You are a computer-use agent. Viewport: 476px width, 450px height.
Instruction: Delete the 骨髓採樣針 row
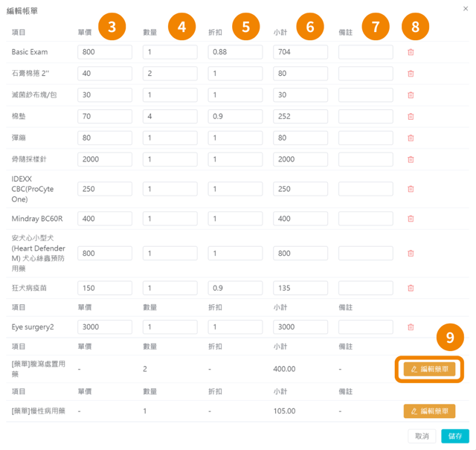pos(411,159)
